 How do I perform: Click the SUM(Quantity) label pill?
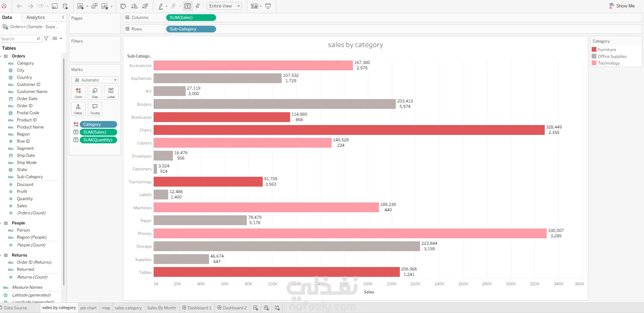tap(98, 140)
